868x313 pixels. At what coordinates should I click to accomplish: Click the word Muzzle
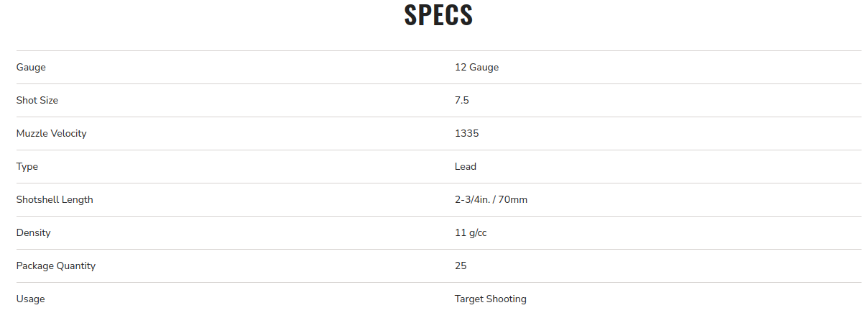33,133
